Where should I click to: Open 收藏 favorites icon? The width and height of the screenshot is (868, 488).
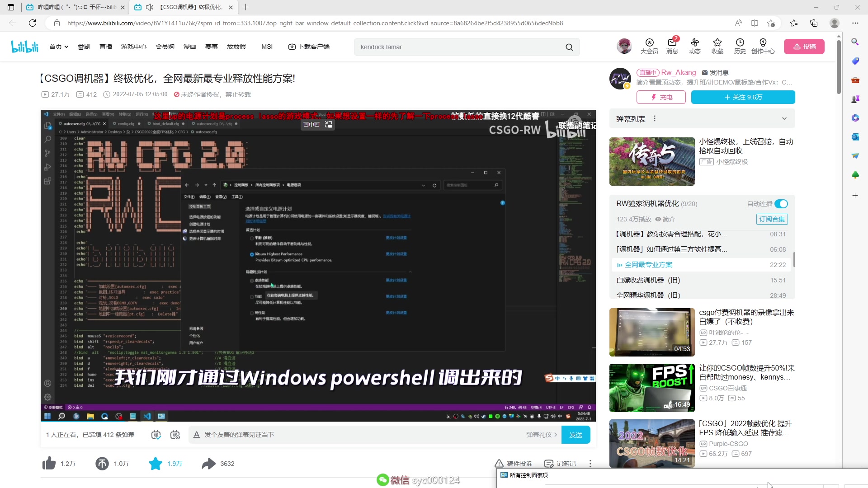(717, 46)
